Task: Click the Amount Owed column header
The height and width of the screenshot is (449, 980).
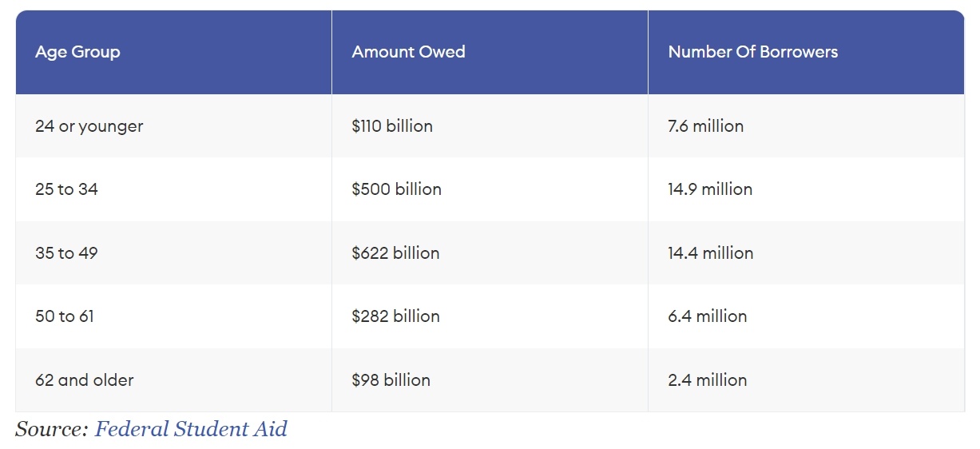Action: point(408,52)
